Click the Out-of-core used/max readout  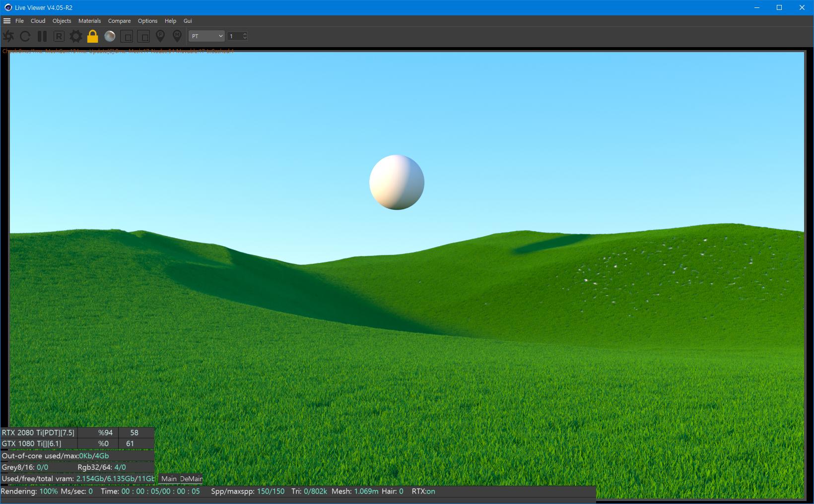point(55,456)
